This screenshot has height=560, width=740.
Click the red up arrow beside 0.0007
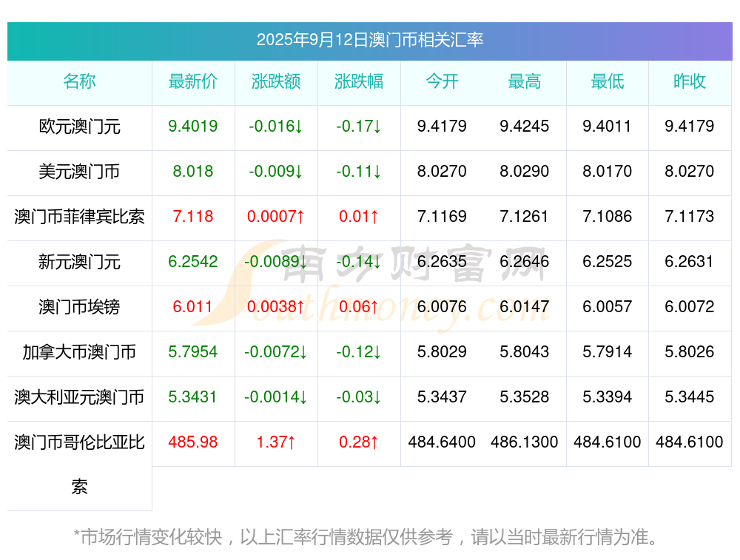coord(301,217)
